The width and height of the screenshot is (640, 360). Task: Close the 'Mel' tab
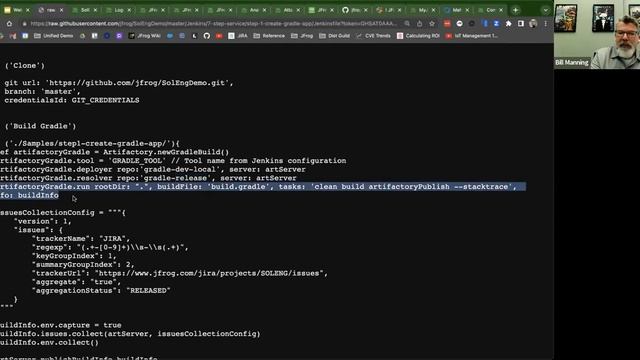[467, 10]
